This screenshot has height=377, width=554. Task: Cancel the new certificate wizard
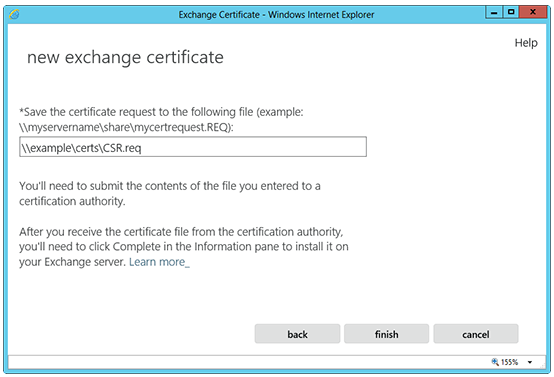[476, 334]
